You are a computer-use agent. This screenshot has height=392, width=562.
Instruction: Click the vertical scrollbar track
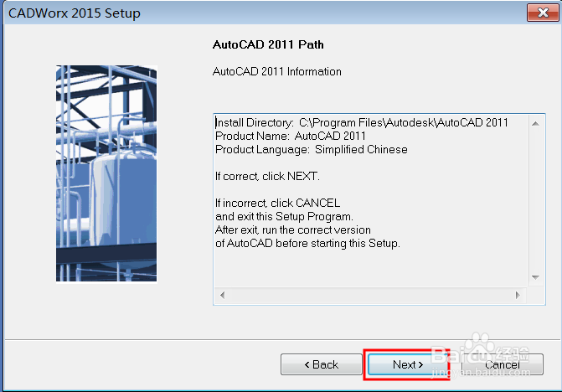point(536,201)
